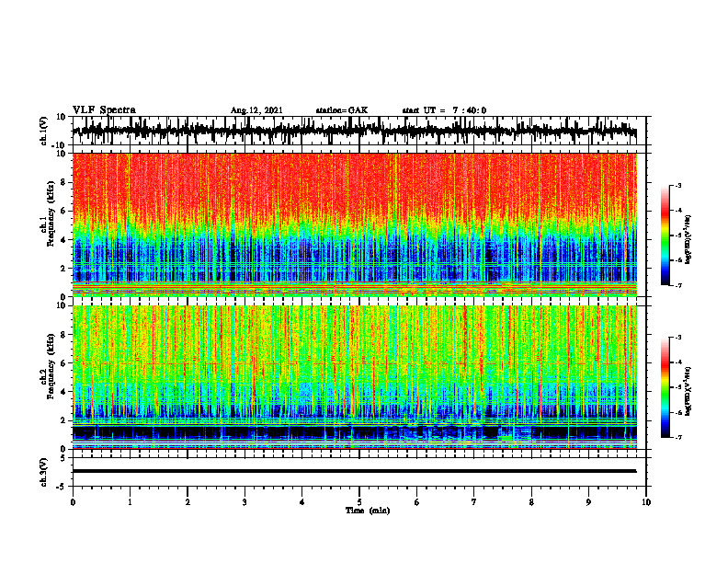
Task: Click the flat black ch.3 voltage trace
Action: pyautogui.click(x=354, y=471)
